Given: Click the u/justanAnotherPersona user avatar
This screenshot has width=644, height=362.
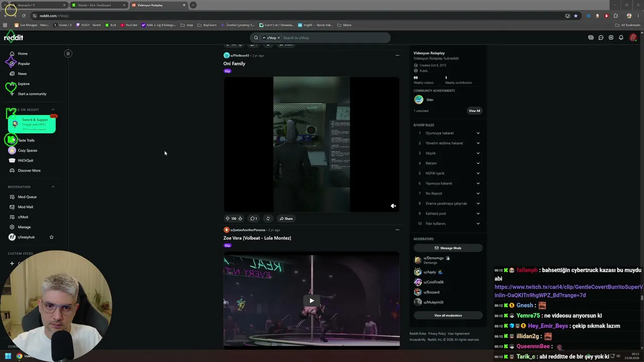Looking at the screenshot, I should 226,230.
